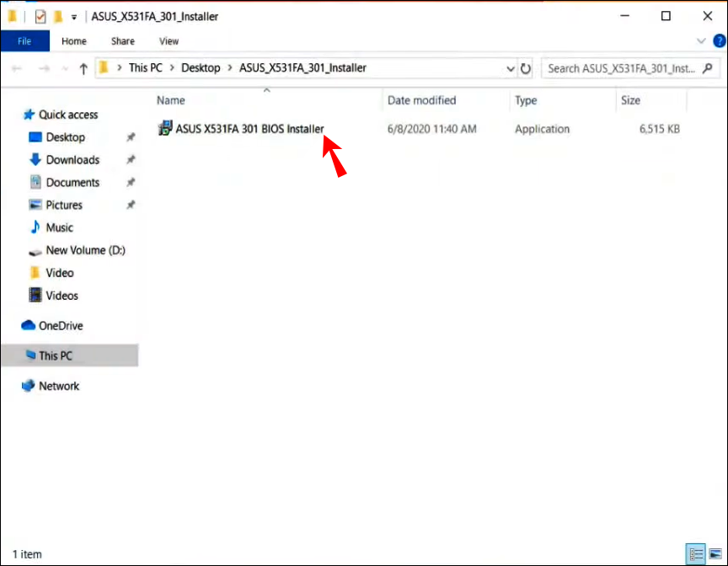This screenshot has height=566, width=728.
Task: Open Pictures in the navigation pane
Action: [64, 205]
